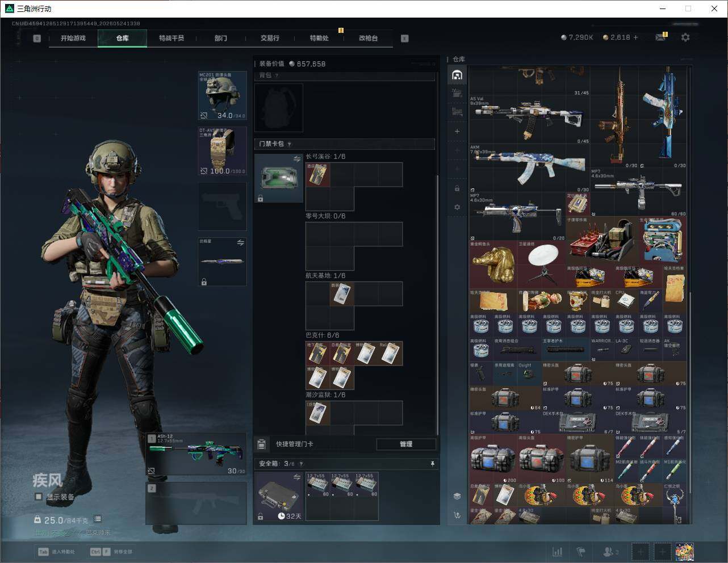The width and height of the screenshot is (728, 563).
Task: Click the 快捷管理门卡 clipboard icon
Action: (262, 444)
